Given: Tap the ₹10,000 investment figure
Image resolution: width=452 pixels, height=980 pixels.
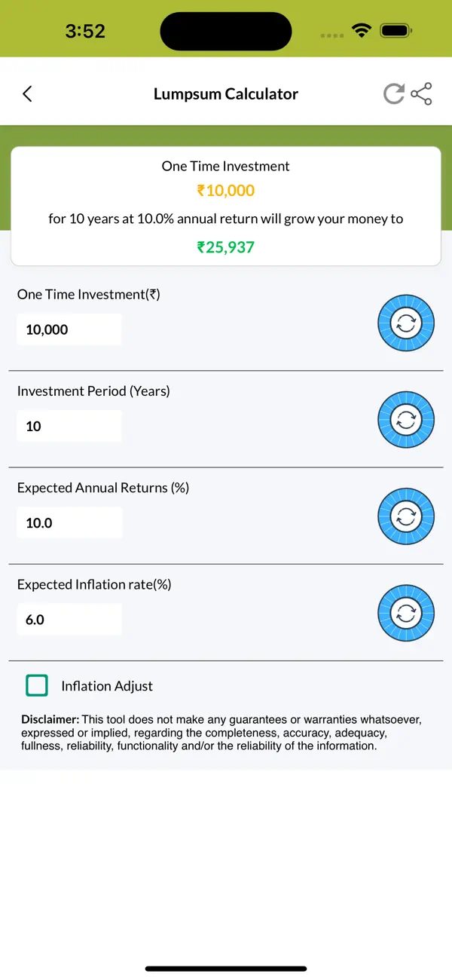Looking at the screenshot, I should point(225,191).
